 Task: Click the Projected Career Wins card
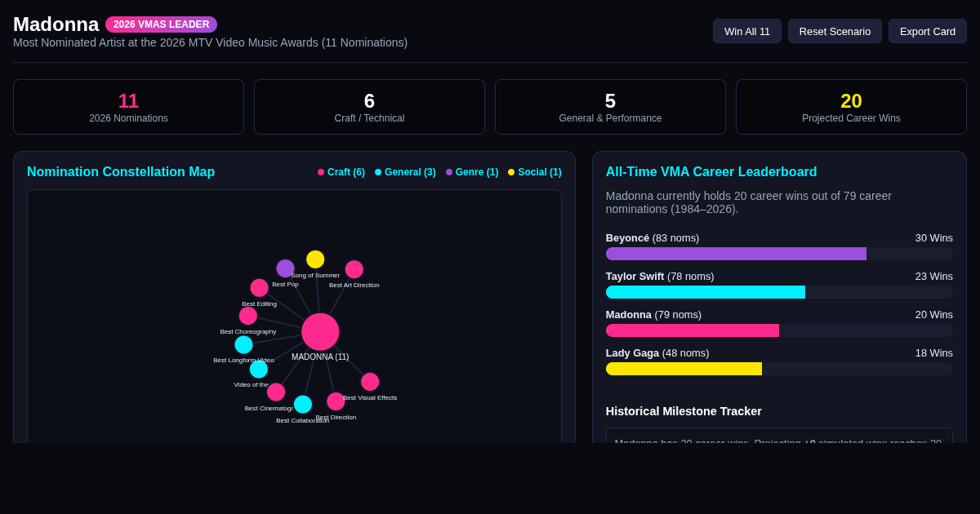[x=851, y=107]
